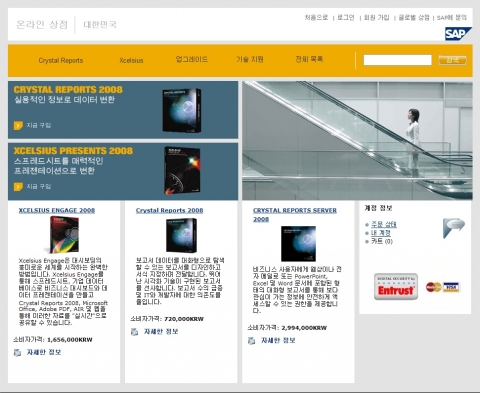Open the XCELSIUS ENGAGE 2008 title link

point(57,210)
